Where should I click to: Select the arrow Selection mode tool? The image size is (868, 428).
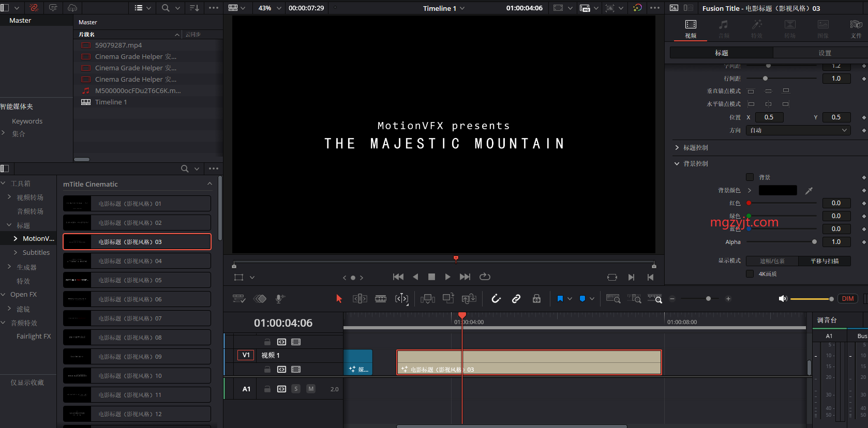tap(339, 299)
